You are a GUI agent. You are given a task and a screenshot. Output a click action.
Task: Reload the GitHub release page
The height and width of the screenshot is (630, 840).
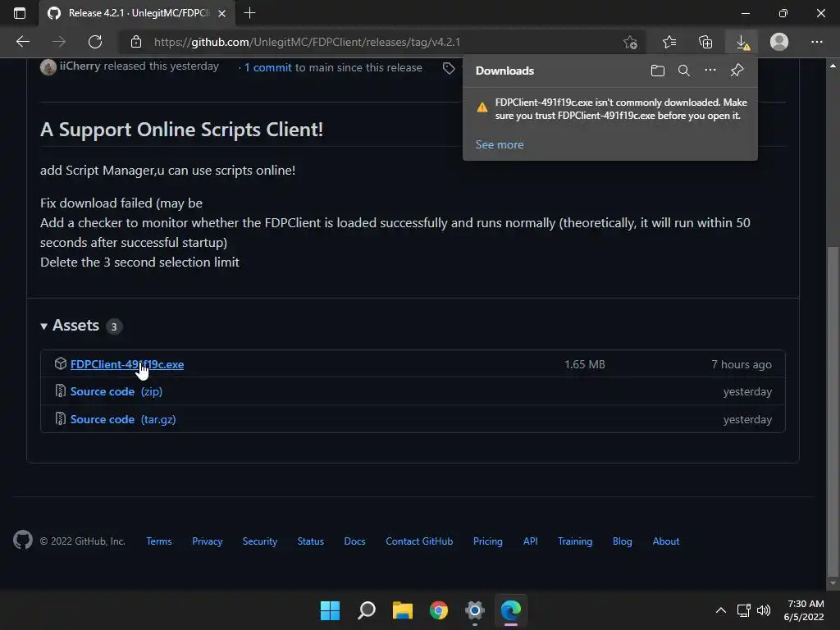tap(95, 42)
